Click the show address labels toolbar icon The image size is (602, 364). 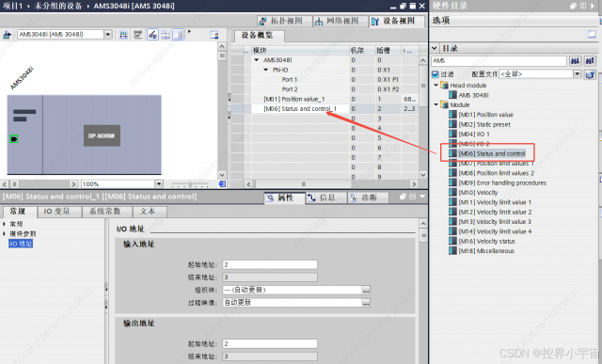coord(123,35)
